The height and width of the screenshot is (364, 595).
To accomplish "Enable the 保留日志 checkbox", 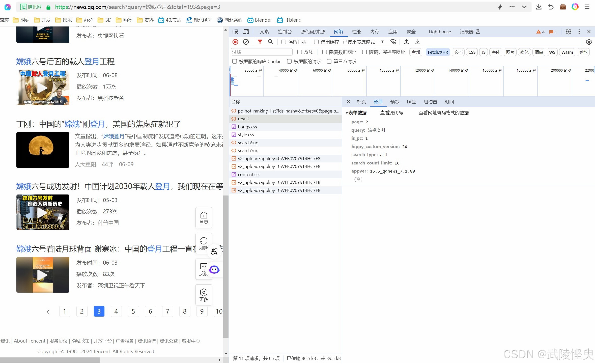I will pyautogui.click(x=284, y=42).
